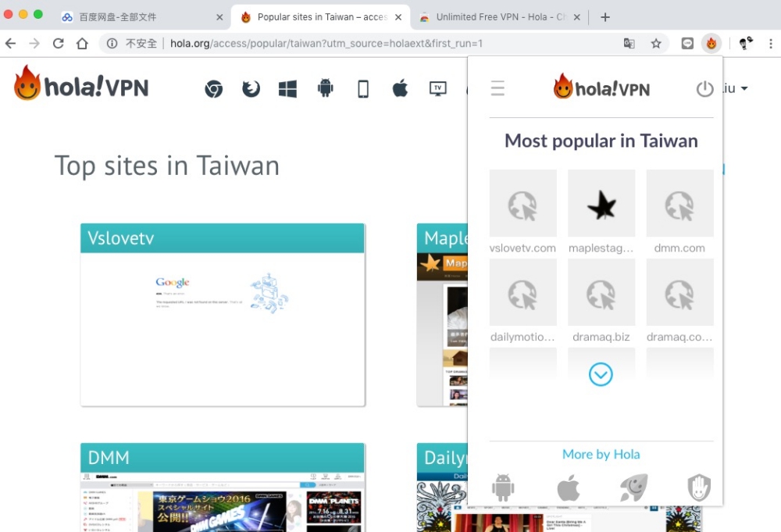
Task: Select the Firefox platform icon on page
Action: (251, 89)
